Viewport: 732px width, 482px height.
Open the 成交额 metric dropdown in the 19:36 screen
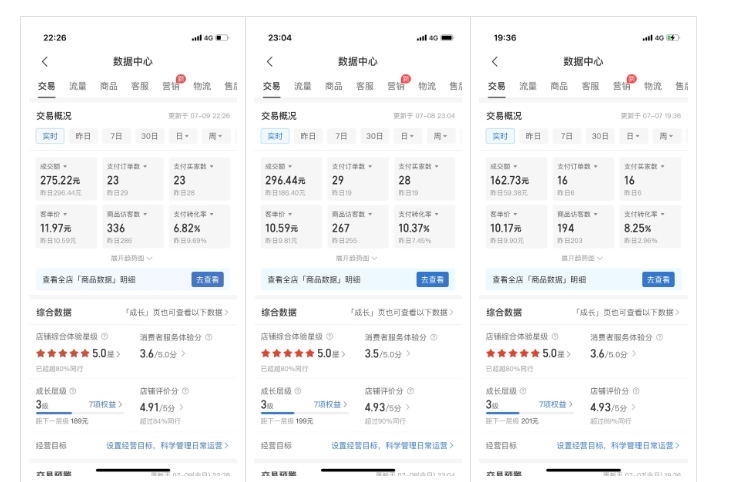click(506, 166)
